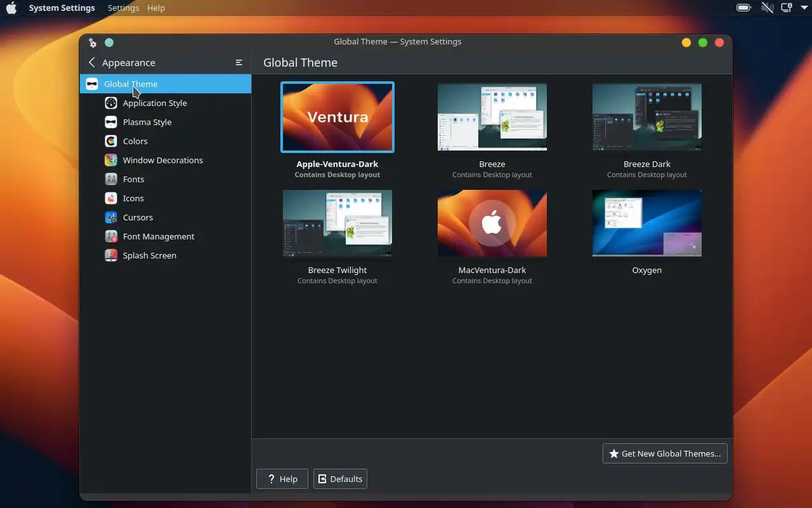Click the Defaults button
812x508 pixels.
click(x=340, y=479)
